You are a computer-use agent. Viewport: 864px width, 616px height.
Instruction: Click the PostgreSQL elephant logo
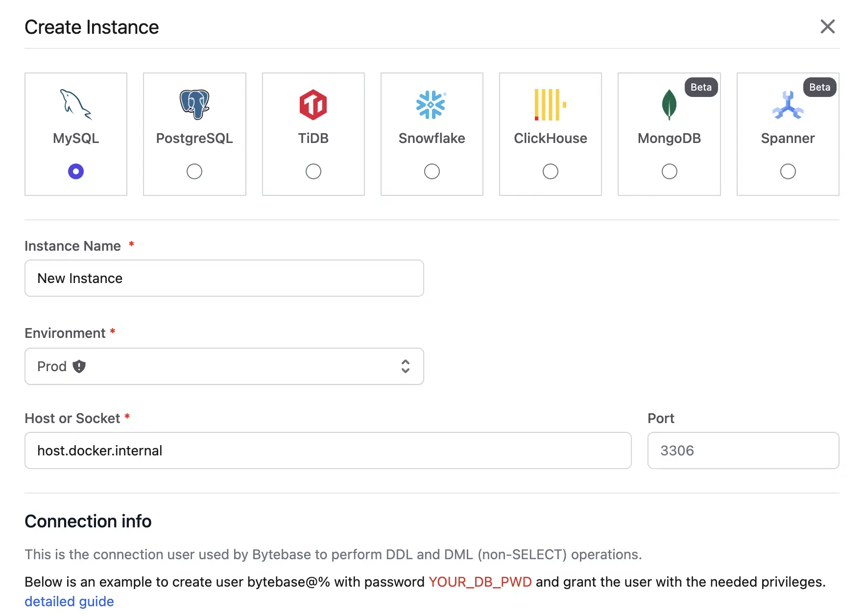(194, 104)
